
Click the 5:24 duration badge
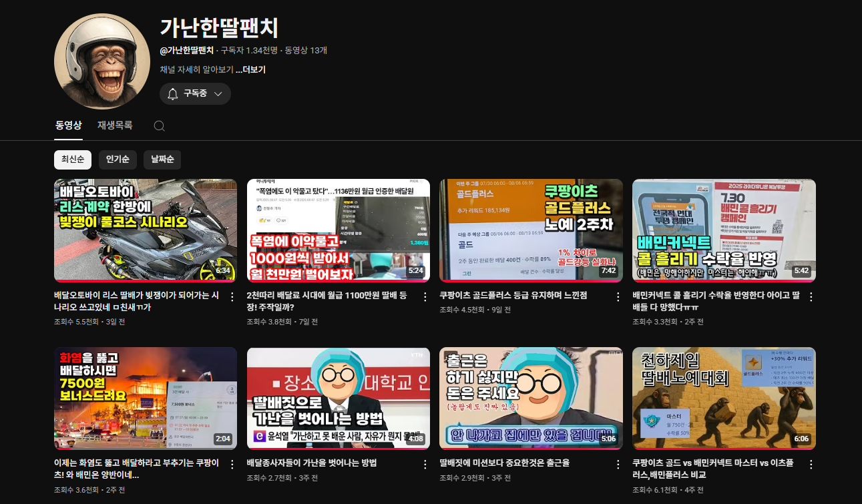coord(416,271)
